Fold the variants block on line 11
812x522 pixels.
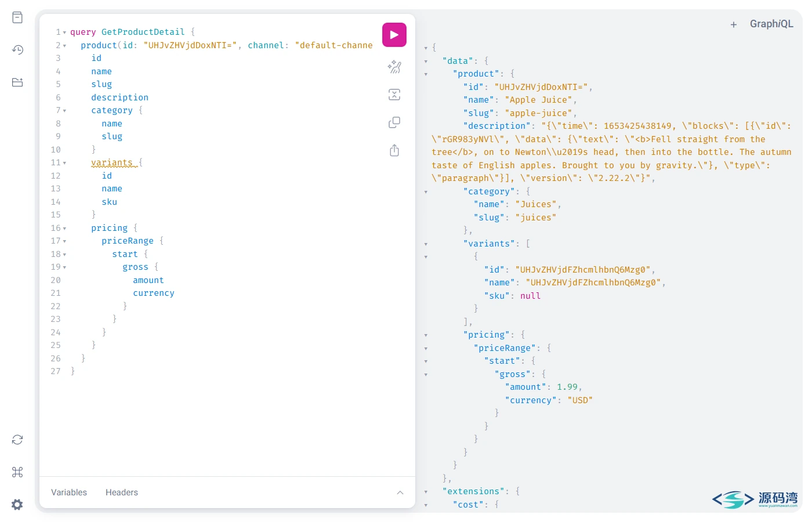(x=64, y=163)
